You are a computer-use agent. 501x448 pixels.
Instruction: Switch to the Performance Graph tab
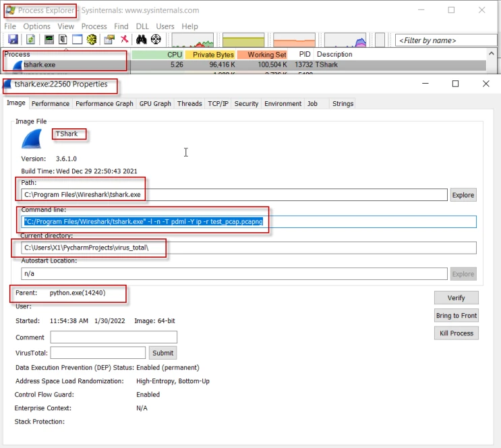(x=104, y=104)
